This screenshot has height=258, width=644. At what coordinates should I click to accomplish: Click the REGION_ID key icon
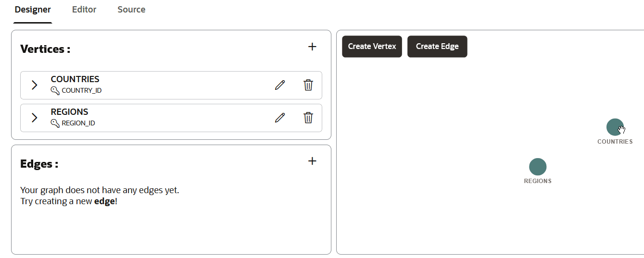[55, 123]
